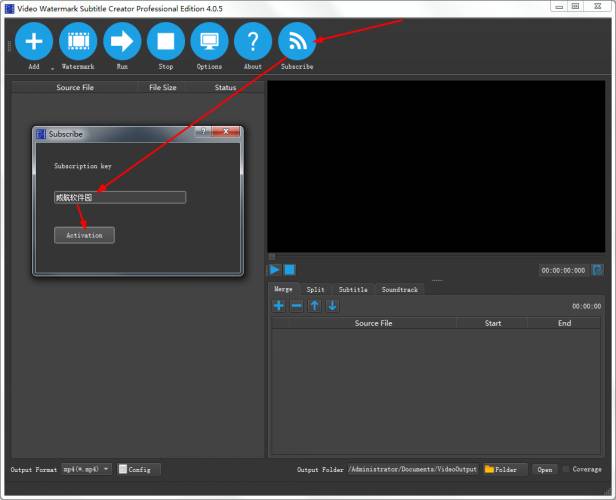The width and height of the screenshot is (616, 500).
Task: Click the move down arrow icon
Action: tap(332, 306)
